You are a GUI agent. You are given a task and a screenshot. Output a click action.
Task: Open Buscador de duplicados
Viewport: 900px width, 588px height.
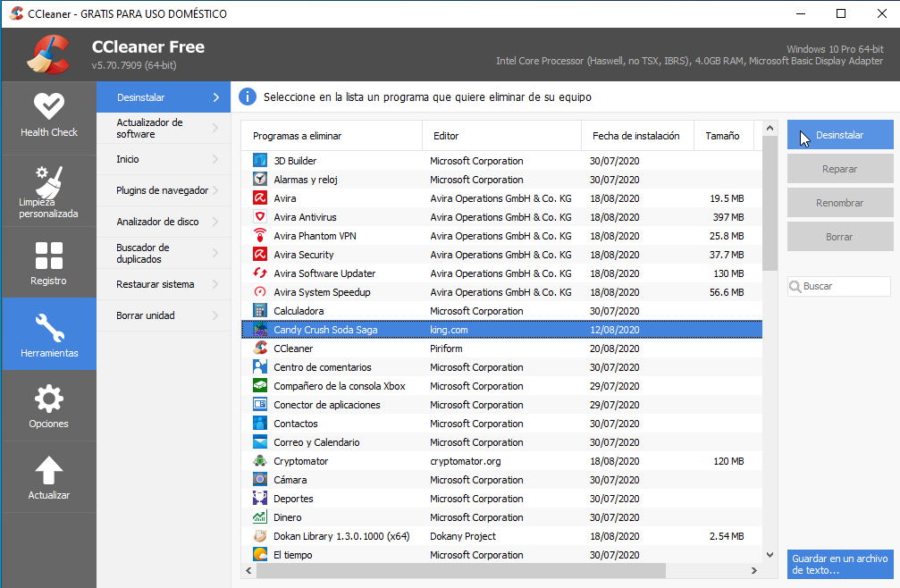(164, 253)
